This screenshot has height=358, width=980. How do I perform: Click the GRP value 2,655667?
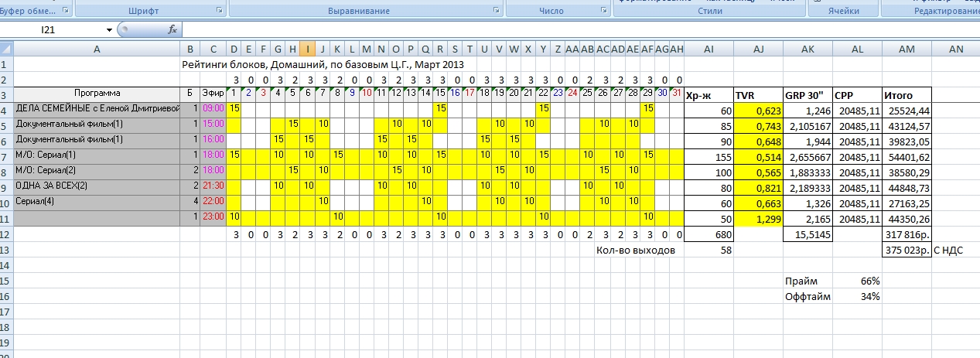pyautogui.click(x=808, y=155)
